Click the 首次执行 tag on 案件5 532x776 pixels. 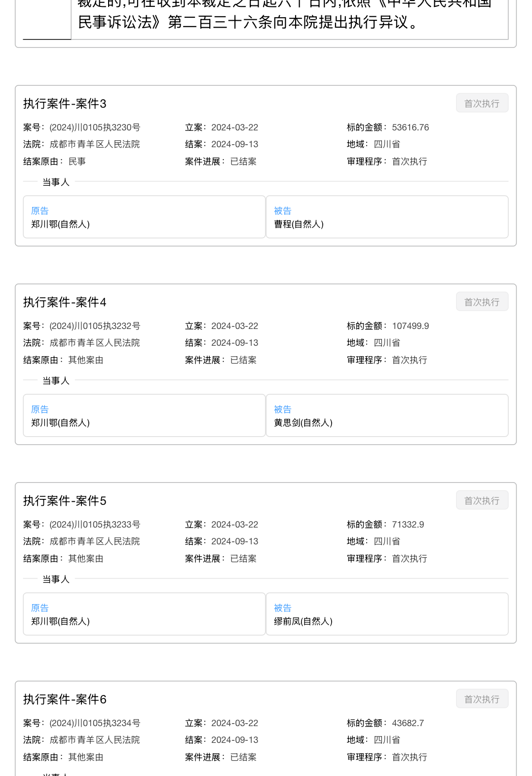click(482, 500)
